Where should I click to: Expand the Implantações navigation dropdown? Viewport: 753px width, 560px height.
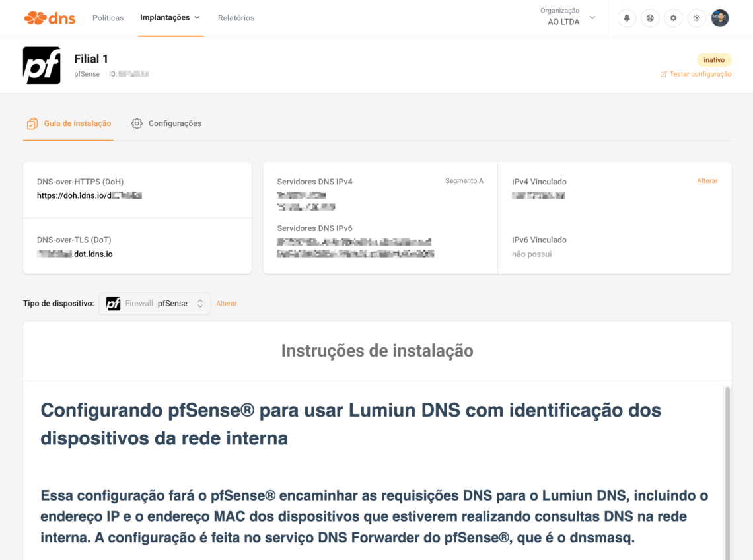(x=170, y=18)
